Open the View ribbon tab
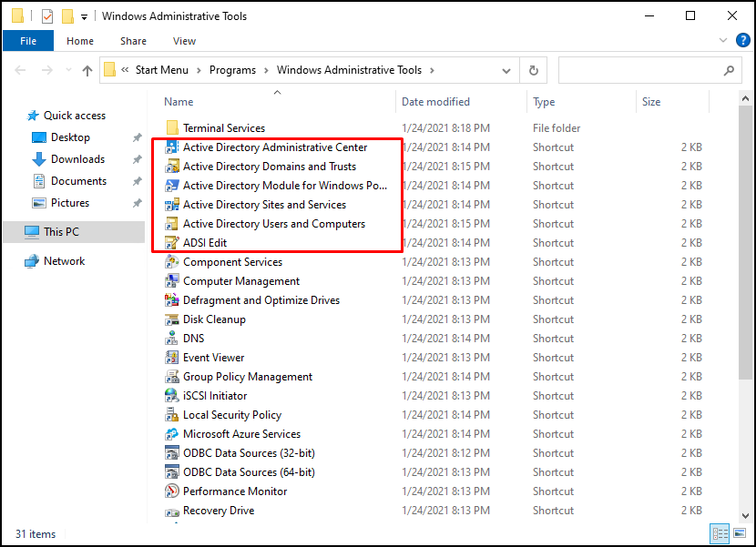 (x=184, y=41)
